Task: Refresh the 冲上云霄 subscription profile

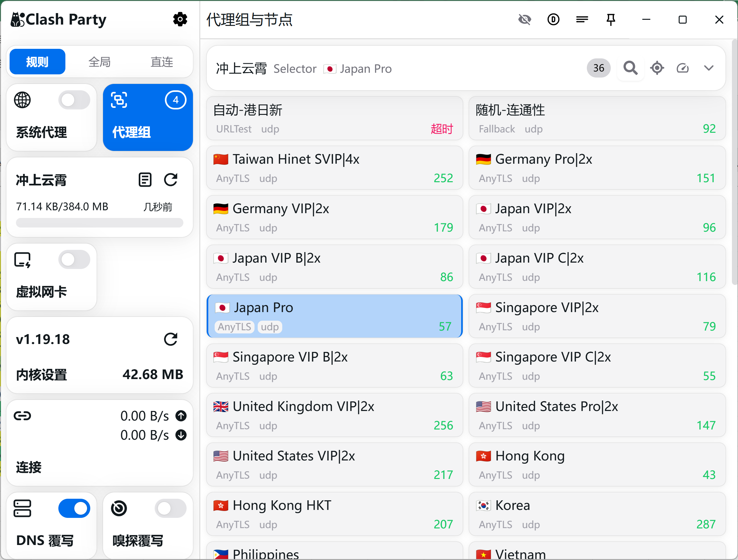Action: [x=171, y=180]
